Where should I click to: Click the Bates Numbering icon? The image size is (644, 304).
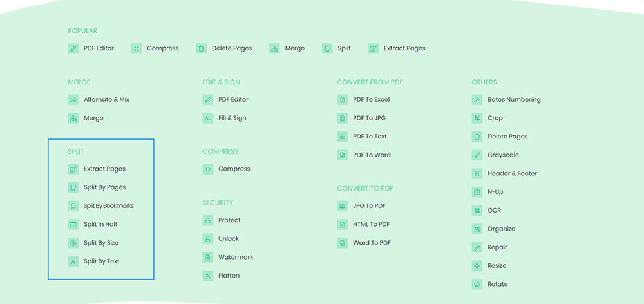click(x=477, y=100)
